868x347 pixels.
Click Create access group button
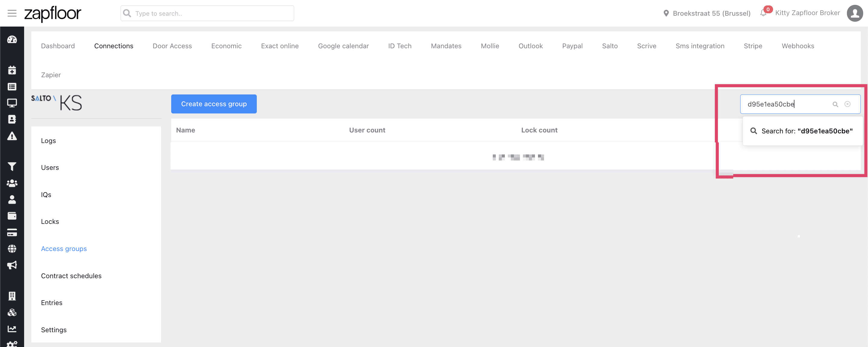click(x=214, y=104)
